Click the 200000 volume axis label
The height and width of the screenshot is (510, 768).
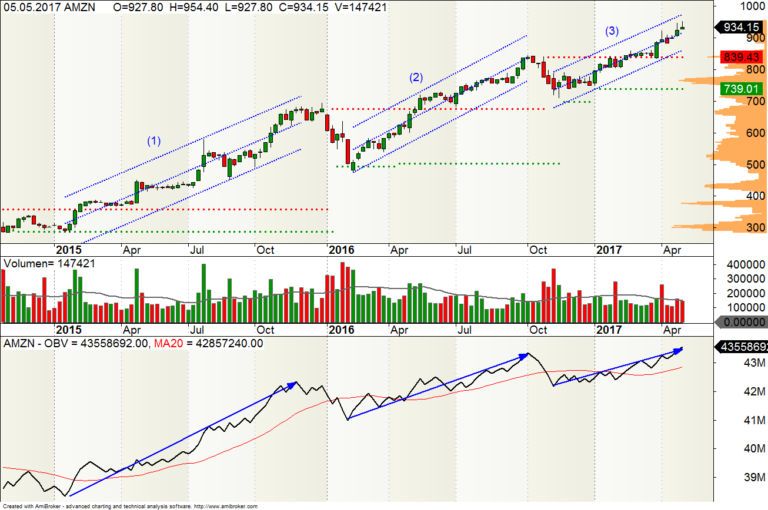click(746, 293)
